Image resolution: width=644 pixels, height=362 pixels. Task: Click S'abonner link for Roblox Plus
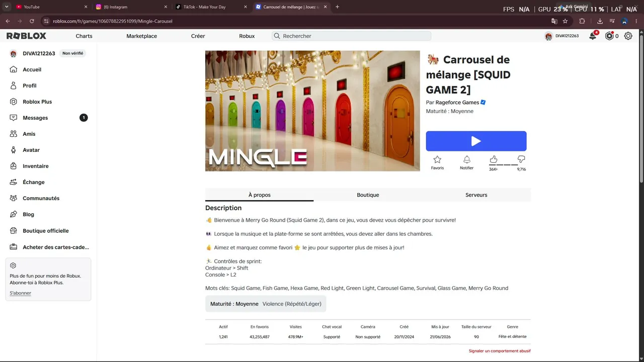tap(20, 293)
